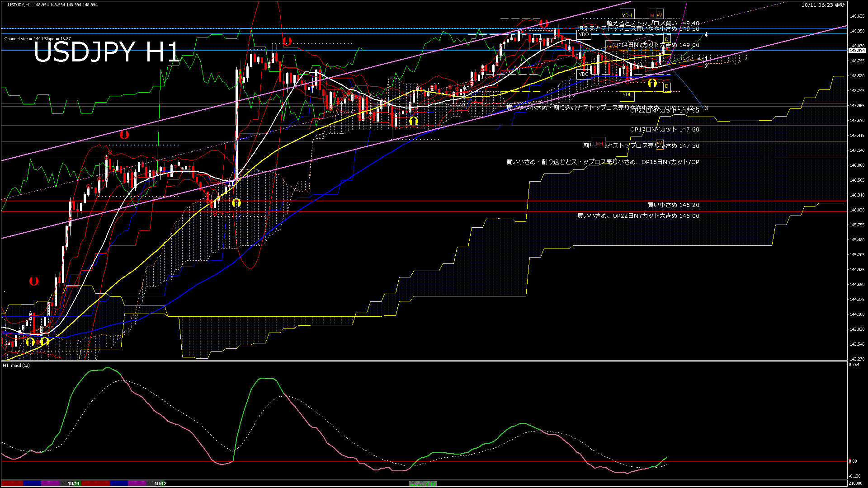Click the Channel size = 1444 Slope text
The image size is (868, 488).
[x=38, y=39]
